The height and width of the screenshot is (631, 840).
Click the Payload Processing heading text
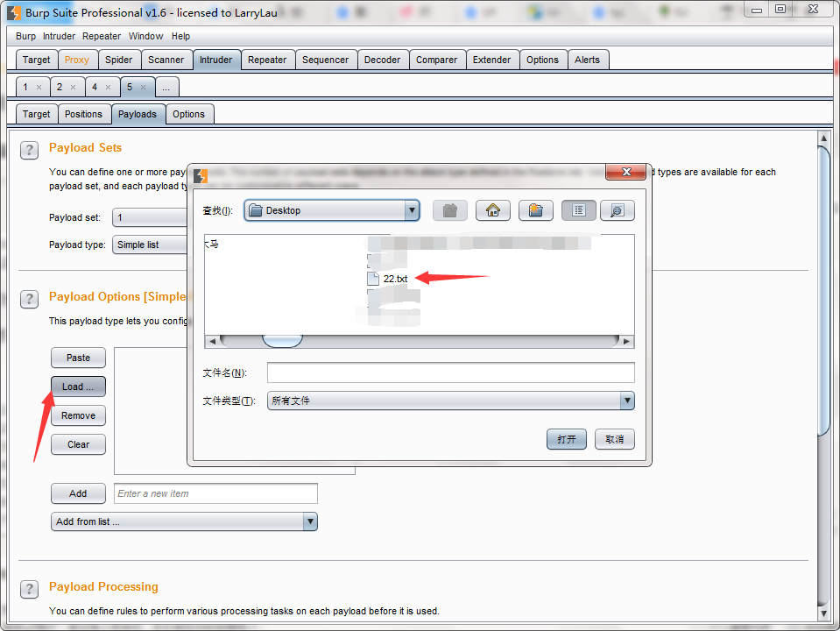pyautogui.click(x=103, y=587)
